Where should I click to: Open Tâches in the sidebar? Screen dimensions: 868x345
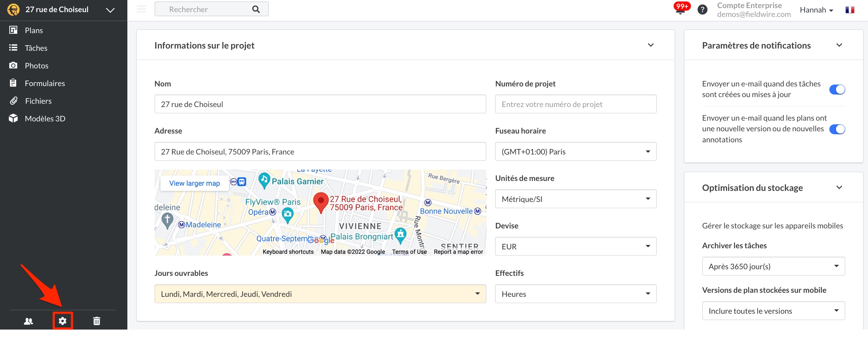[36, 48]
